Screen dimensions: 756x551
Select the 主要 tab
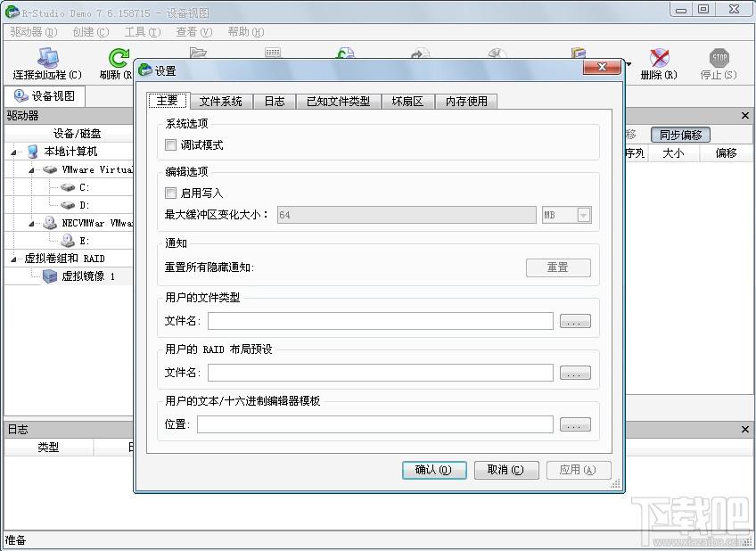pos(168,100)
